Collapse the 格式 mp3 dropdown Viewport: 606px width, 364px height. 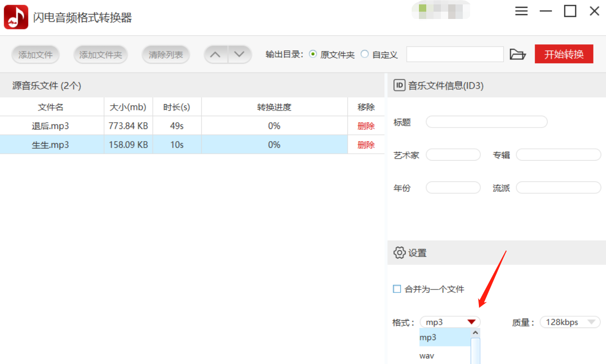coord(450,322)
